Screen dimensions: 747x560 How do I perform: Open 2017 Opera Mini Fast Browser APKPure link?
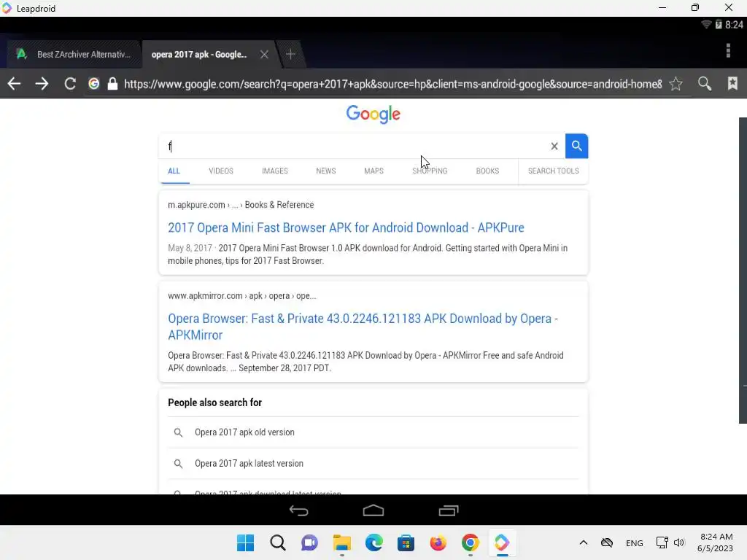point(346,227)
